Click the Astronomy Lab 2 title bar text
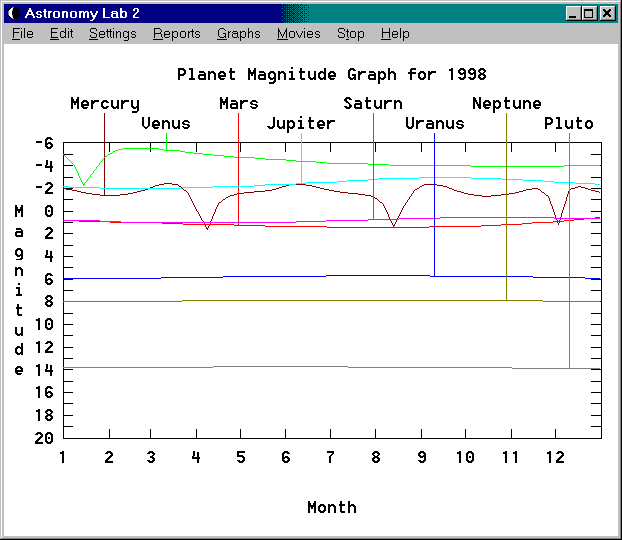This screenshot has width=622, height=540. (x=82, y=13)
